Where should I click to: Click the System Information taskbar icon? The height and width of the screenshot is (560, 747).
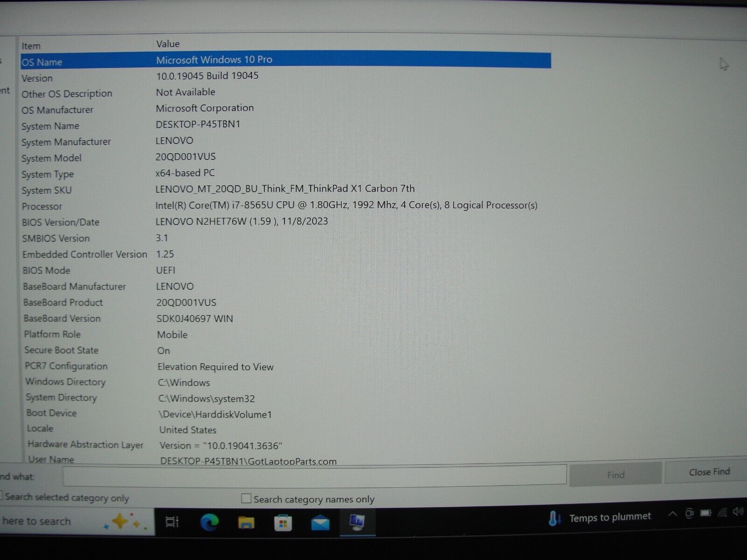click(x=357, y=523)
